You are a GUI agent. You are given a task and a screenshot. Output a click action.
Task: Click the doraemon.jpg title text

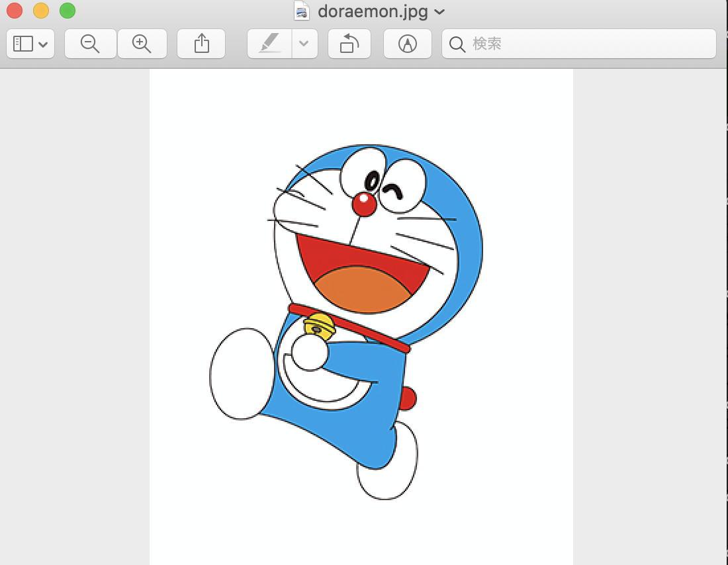(373, 11)
